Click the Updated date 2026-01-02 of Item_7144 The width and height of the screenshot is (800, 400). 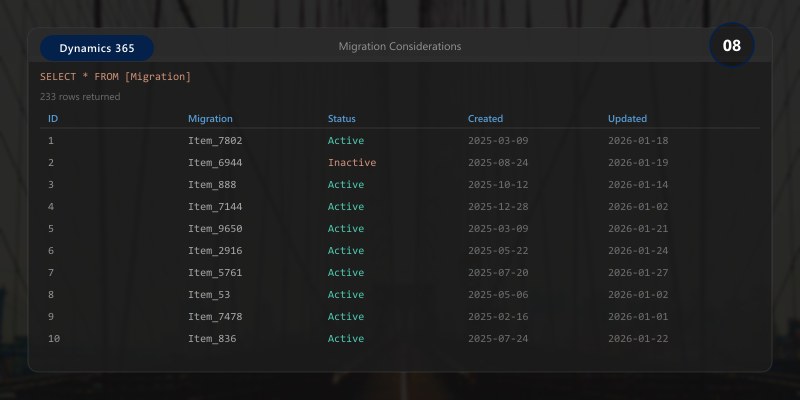coord(638,206)
